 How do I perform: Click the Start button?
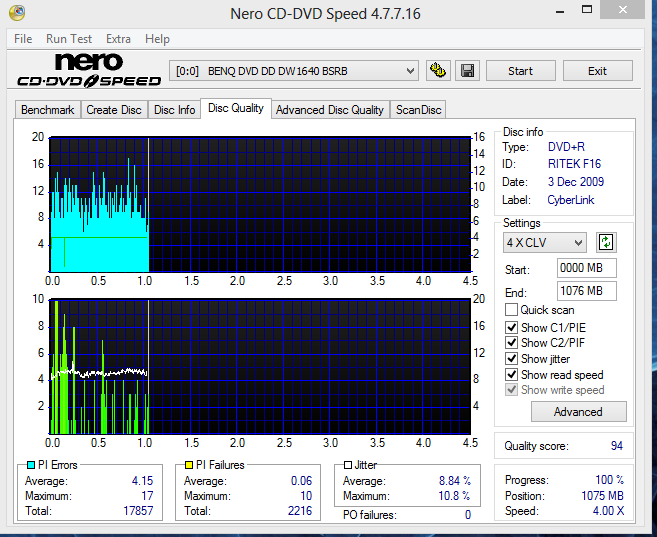[520, 71]
